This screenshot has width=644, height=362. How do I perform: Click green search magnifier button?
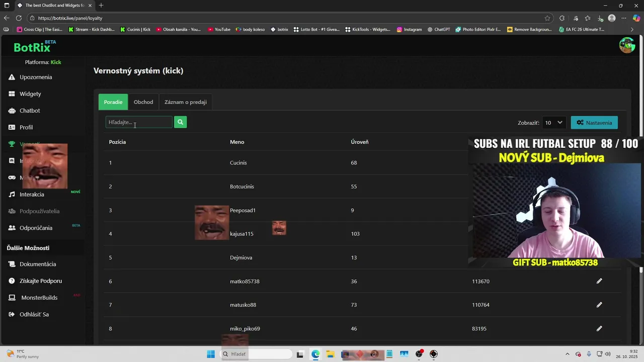click(180, 122)
